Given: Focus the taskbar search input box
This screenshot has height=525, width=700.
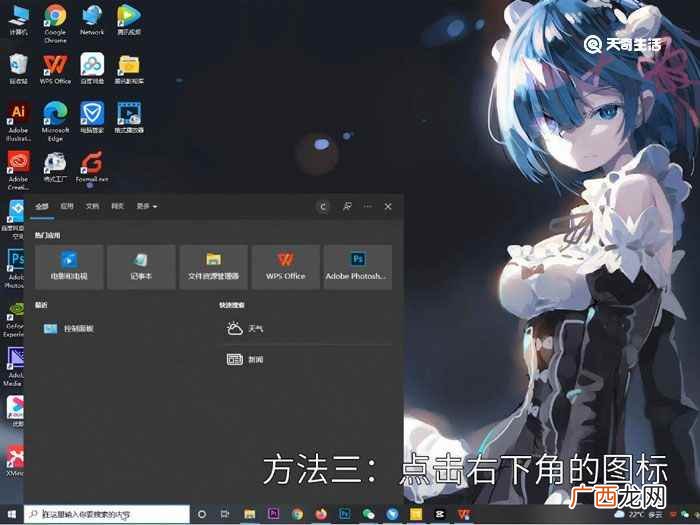Looking at the screenshot, I should coord(107,515).
